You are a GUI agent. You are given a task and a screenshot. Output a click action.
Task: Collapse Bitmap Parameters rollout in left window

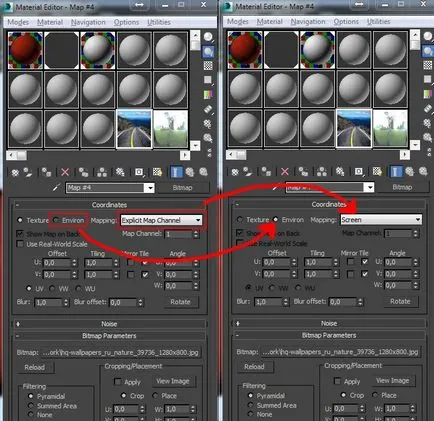(x=109, y=336)
